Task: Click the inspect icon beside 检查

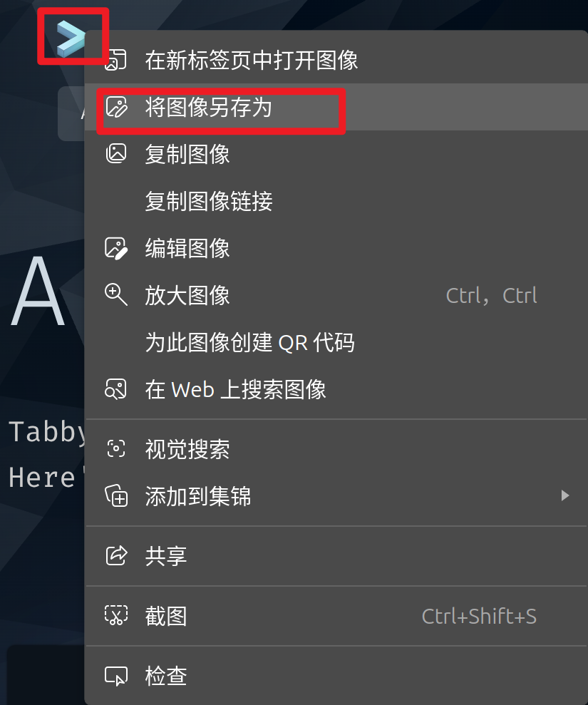Action: (x=116, y=676)
